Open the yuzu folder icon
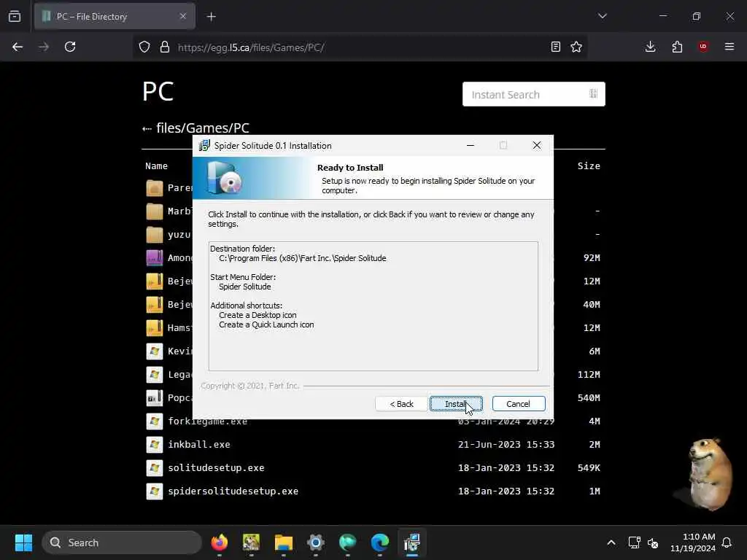 point(155,234)
